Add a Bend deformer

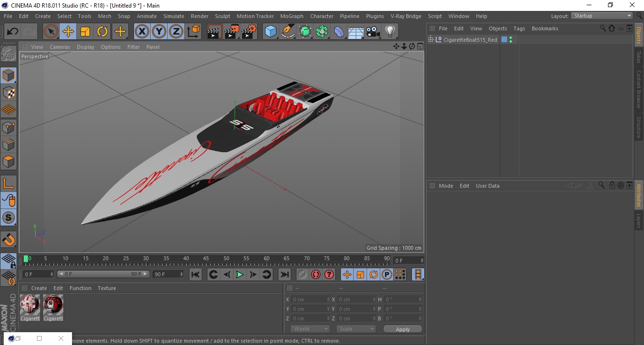click(339, 32)
